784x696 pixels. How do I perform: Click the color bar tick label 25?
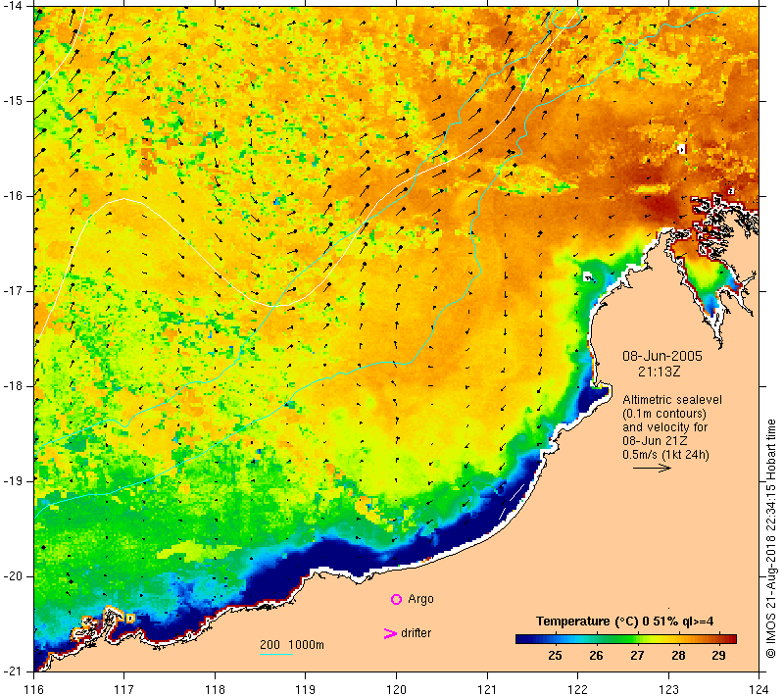pos(555,656)
